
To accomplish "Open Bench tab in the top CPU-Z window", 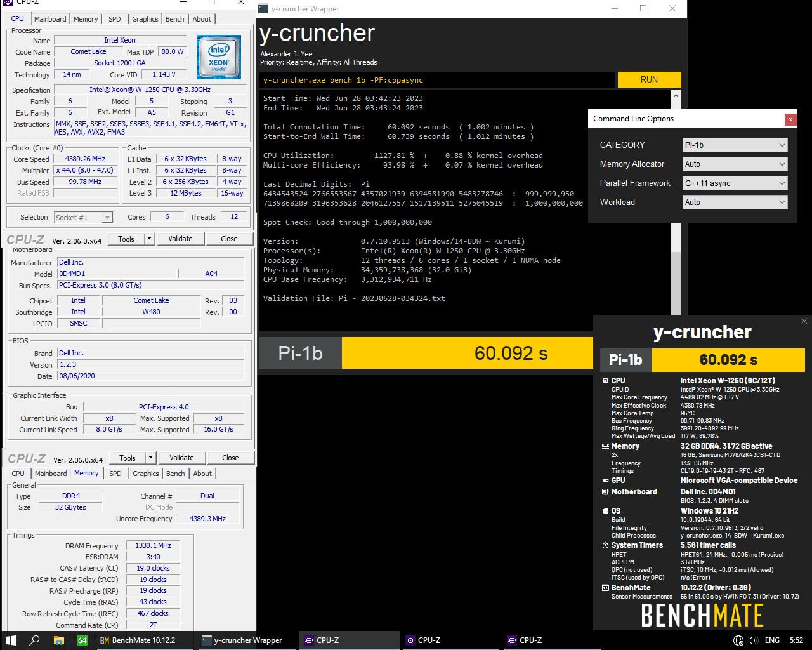I will (x=175, y=19).
